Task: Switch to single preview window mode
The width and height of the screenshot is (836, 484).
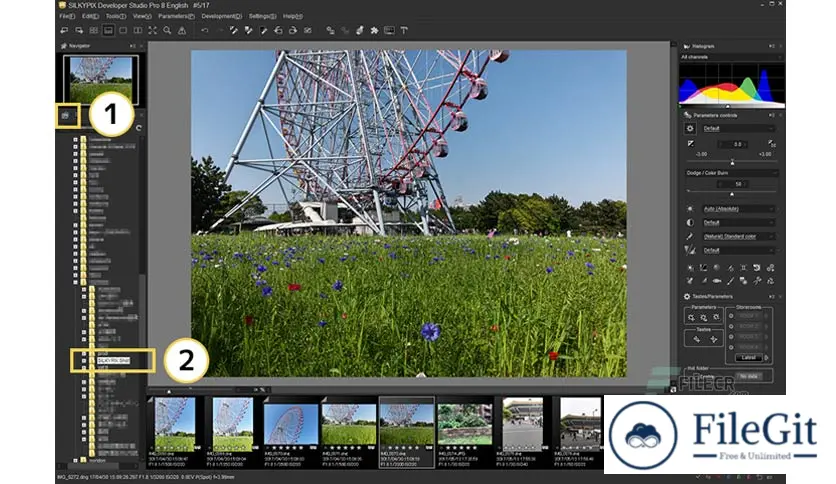Action: 123,30
